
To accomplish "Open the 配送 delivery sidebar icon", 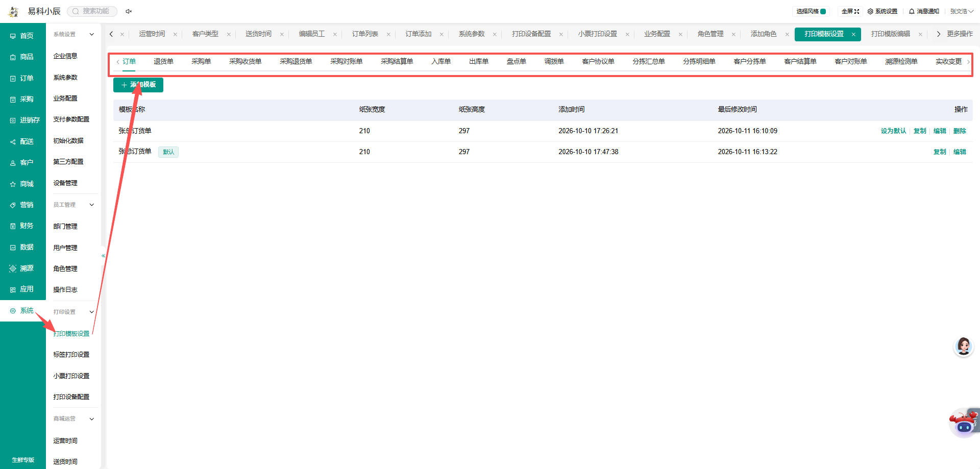I will coord(13,141).
